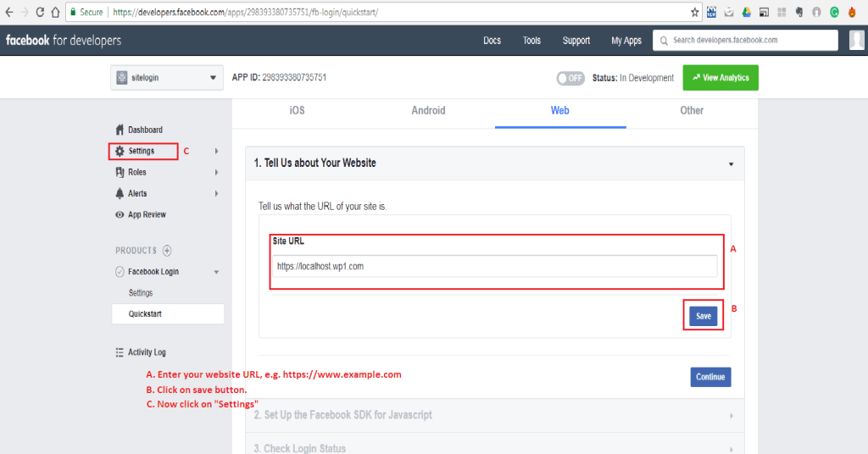The height and width of the screenshot is (454, 868).
Task: Open the Support menu
Action: pyautogui.click(x=576, y=41)
